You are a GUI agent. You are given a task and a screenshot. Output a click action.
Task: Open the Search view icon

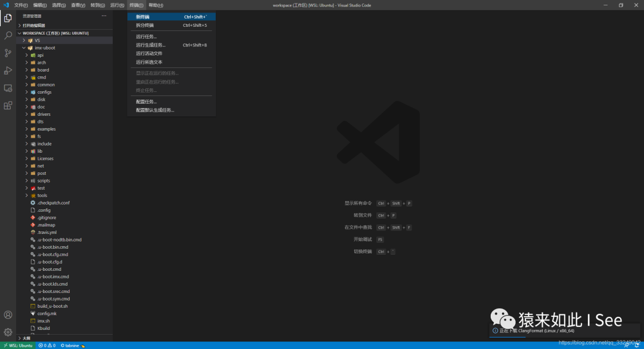pos(8,35)
